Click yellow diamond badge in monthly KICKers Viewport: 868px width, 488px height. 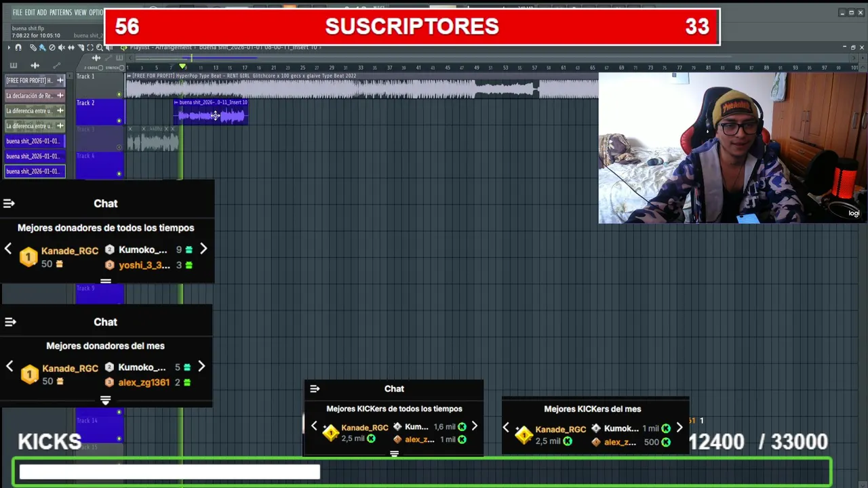click(524, 434)
